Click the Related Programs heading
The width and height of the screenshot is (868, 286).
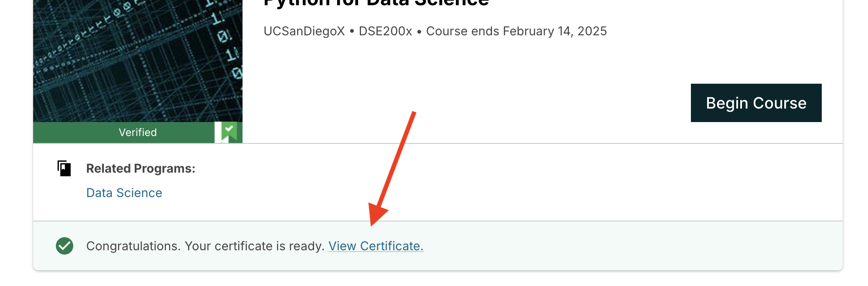(x=140, y=168)
